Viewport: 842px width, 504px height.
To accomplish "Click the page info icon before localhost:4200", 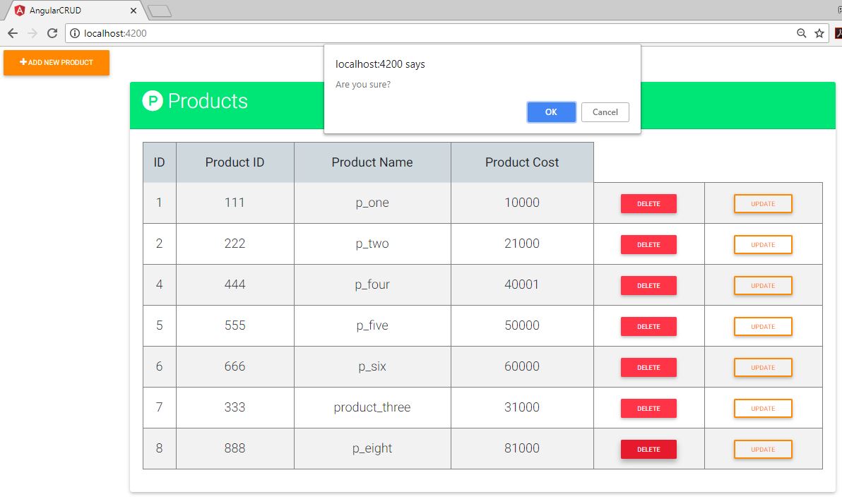I will 75,32.
